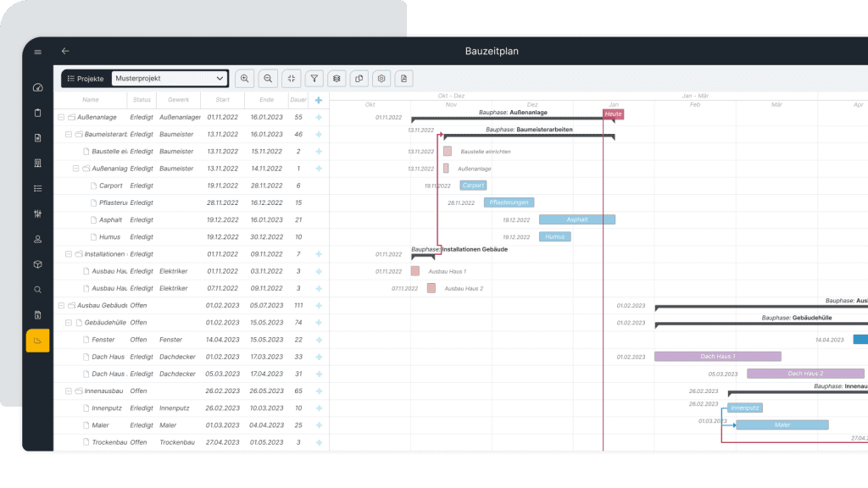Expand the Projekte dropdown showing Musterprojekt
The width and height of the screenshot is (868, 488).
(170, 78)
